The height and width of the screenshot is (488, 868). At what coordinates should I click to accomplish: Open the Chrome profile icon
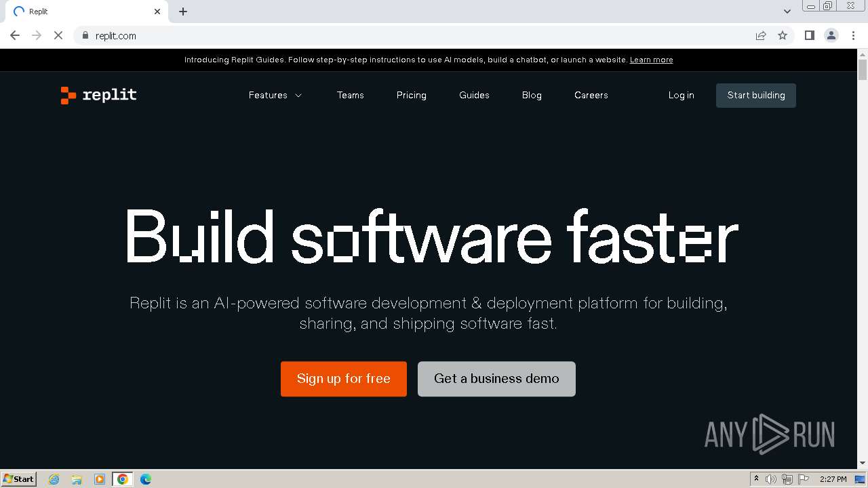coord(831,35)
